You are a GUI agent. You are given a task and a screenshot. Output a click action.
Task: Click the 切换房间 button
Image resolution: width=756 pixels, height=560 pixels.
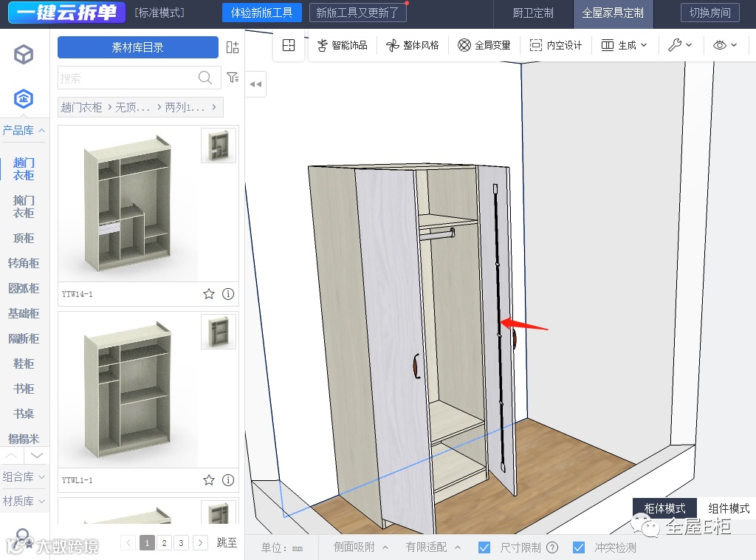709,13
